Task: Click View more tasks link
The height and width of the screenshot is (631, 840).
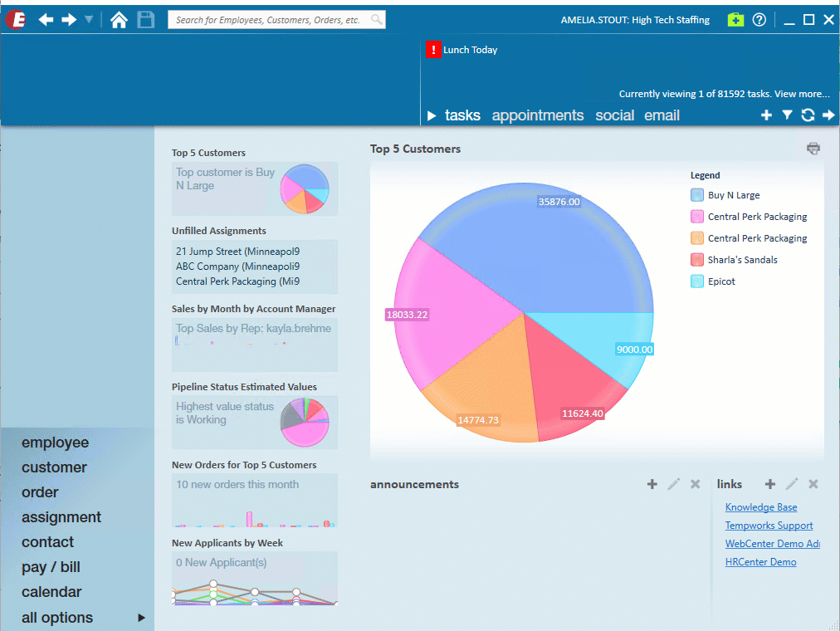Action: click(802, 94)
